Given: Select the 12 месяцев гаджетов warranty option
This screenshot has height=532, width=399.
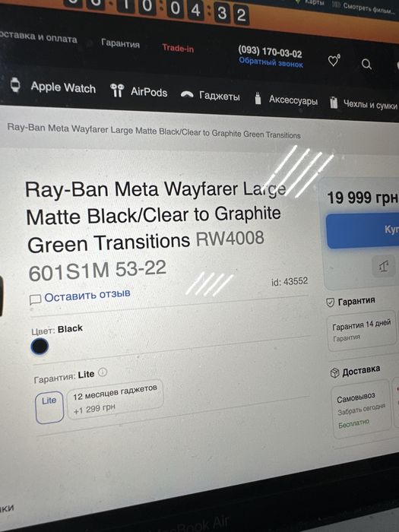Looking at the screenshot, I should [x=115, y=399].
